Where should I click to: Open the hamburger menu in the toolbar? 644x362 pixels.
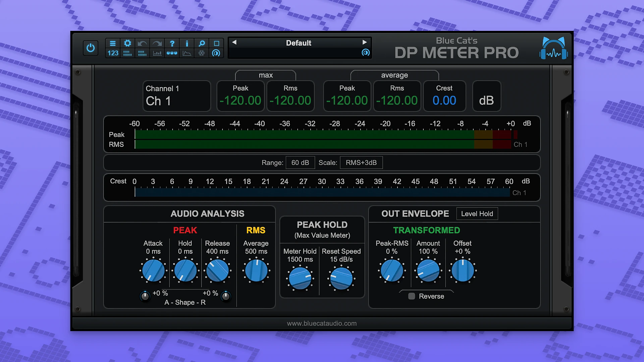(x=113, y=43)
